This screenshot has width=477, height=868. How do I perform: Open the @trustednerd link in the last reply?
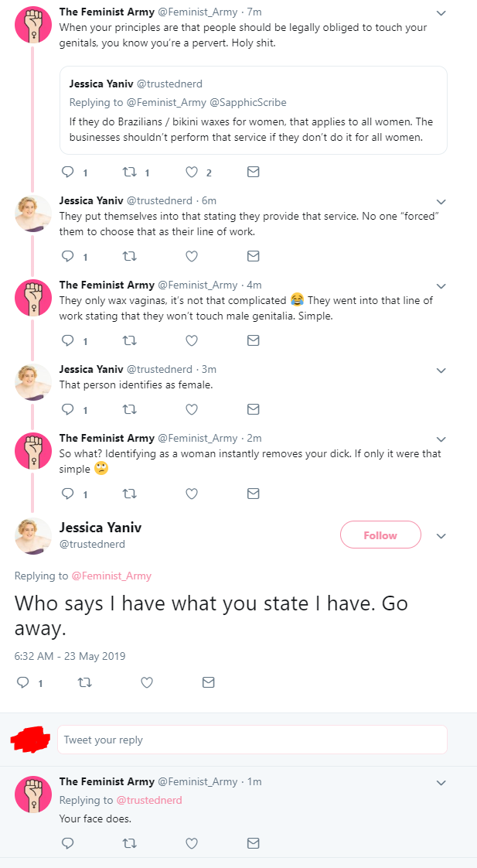(149, 800)
